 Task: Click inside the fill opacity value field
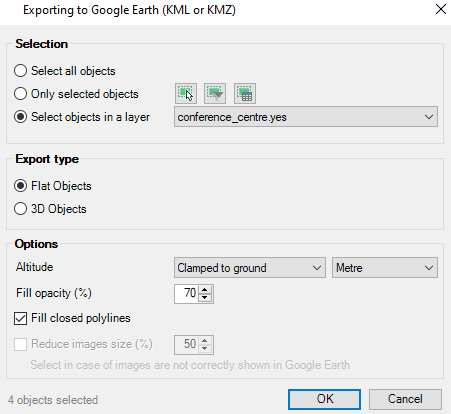186,294
